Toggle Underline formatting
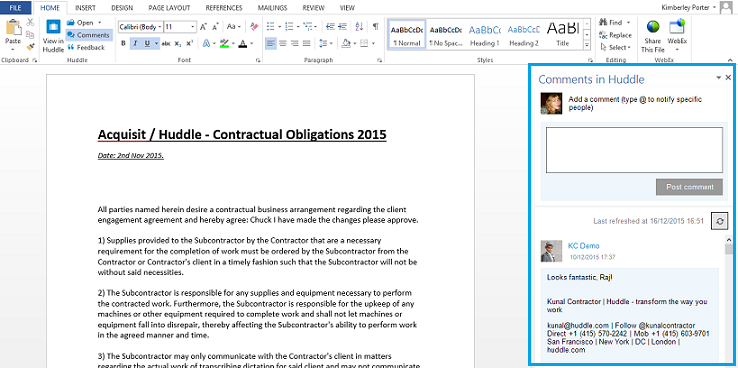 (x=147, y=43)
